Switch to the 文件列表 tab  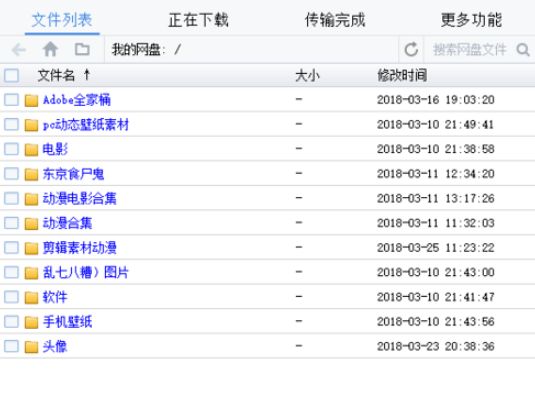coord(62,20)
